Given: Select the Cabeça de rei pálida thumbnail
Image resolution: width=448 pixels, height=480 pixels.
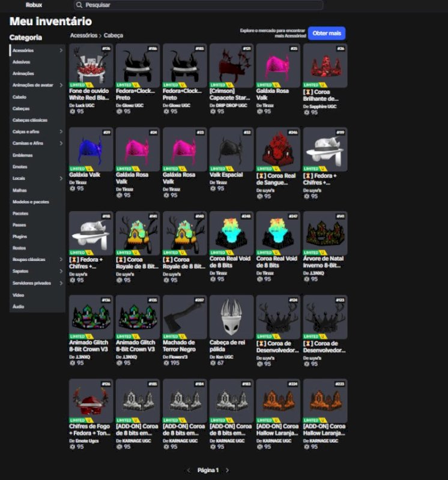Looking at the screenshot, I should click(x=232, y=317).
